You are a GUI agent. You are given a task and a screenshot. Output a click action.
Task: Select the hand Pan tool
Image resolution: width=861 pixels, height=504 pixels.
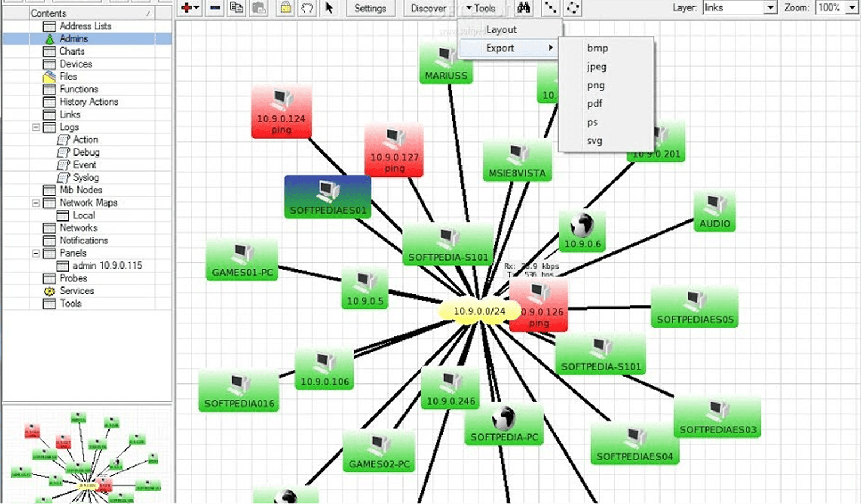308,8
